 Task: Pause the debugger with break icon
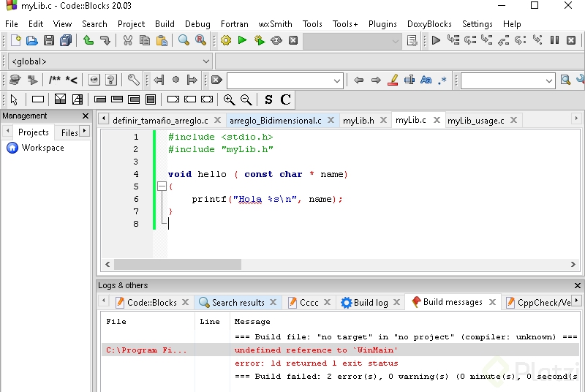[x=554, y=40]
